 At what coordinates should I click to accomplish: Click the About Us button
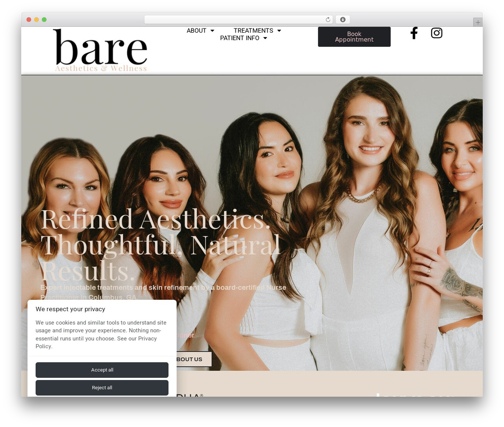click(194, 359)
